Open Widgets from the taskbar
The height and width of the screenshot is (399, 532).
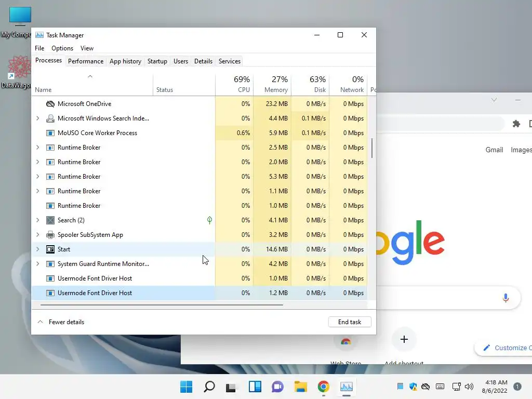coord(255,387)
